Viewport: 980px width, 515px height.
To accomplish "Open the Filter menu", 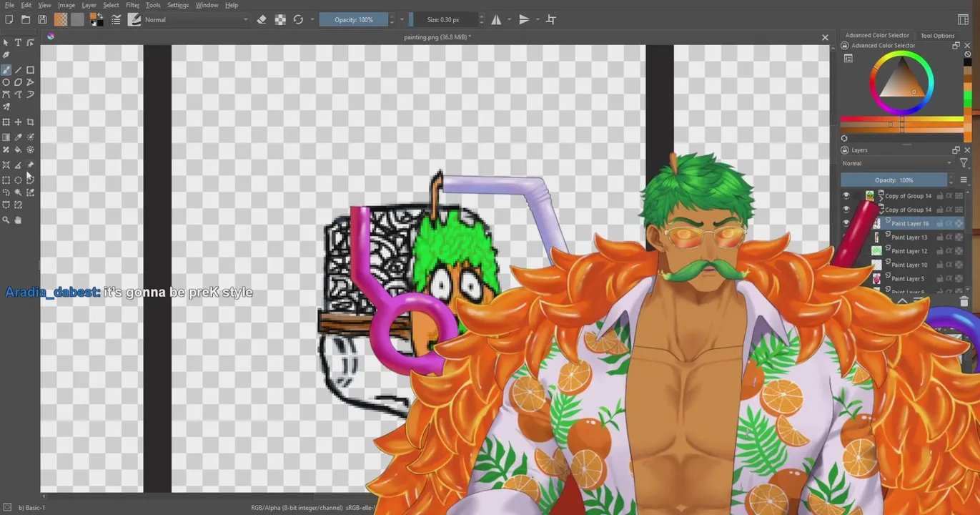I will [132, 5].
